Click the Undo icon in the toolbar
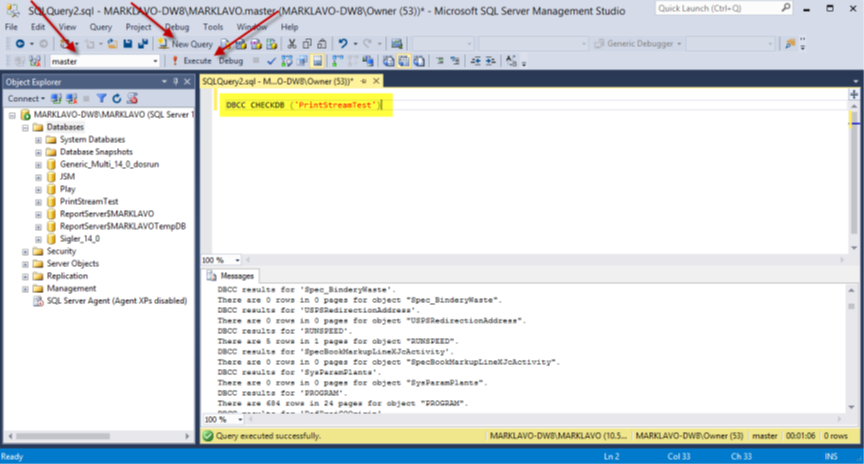The height and width of the screenshot is (464, 864). pos(343,44)
